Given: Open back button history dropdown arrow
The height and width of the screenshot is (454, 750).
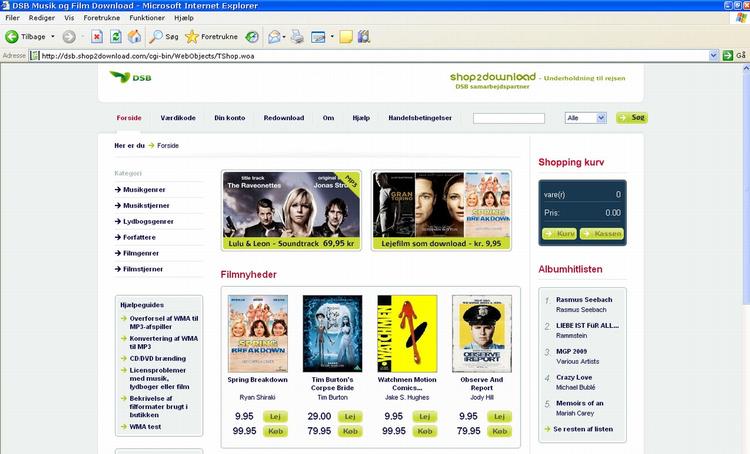Looking at the screenshot, I should coord(53,36).
